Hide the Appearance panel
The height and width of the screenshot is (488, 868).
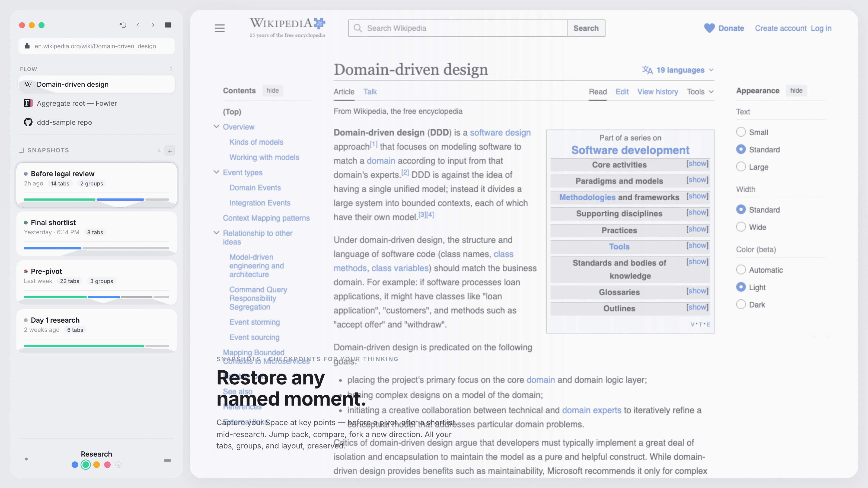coord(796,90)
